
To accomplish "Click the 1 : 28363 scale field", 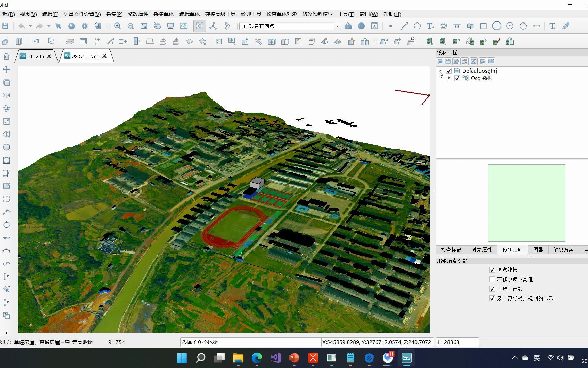I will pos(458,342).
